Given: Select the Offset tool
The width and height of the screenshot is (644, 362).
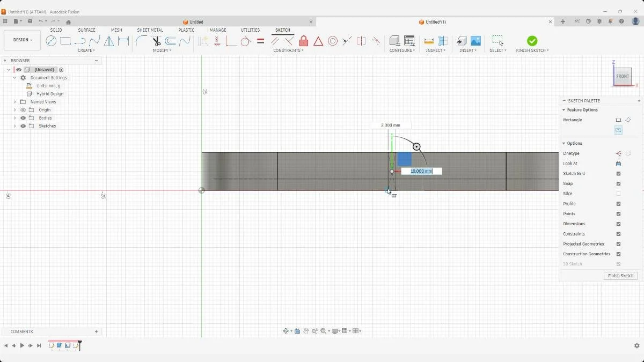Looking at the screenshot, I should click(170, 41).
